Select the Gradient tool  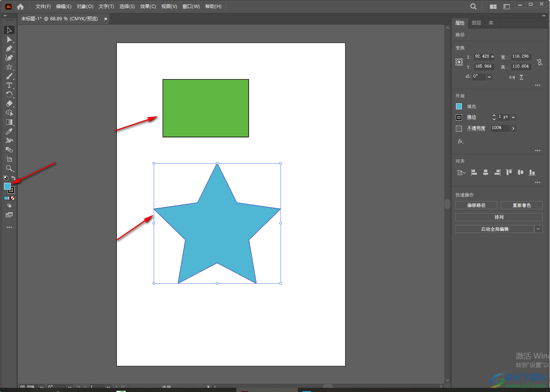point(9,122)
